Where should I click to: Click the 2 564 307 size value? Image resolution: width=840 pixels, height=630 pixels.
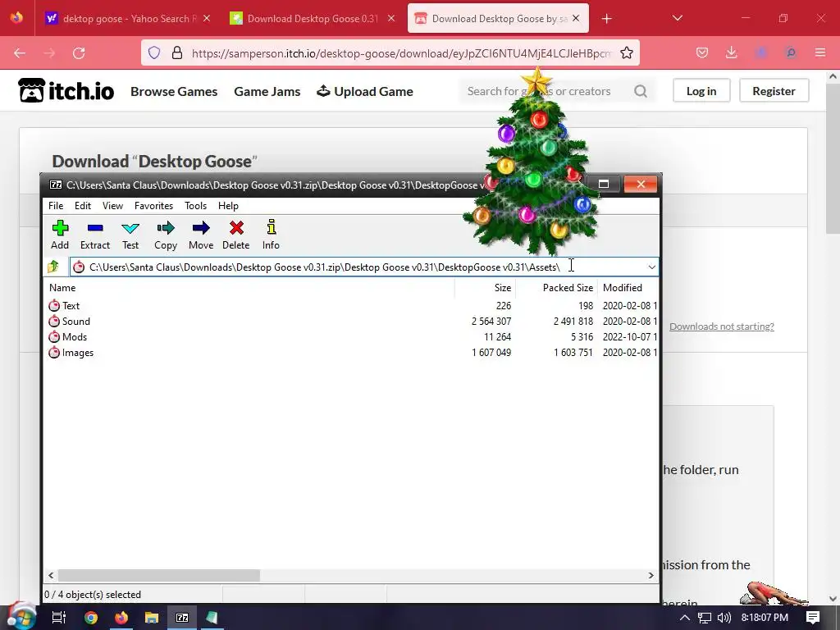[x=491, y=322]
